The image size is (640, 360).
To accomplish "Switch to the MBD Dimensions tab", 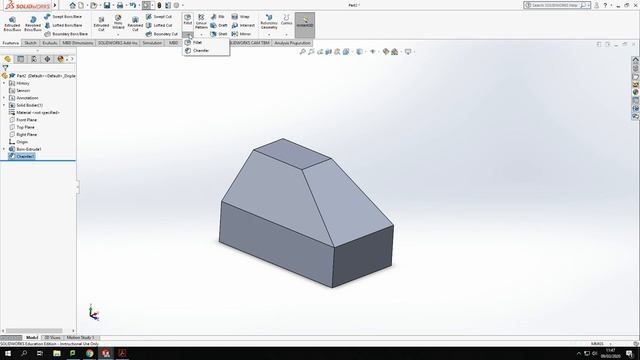I will click(78, 43).
